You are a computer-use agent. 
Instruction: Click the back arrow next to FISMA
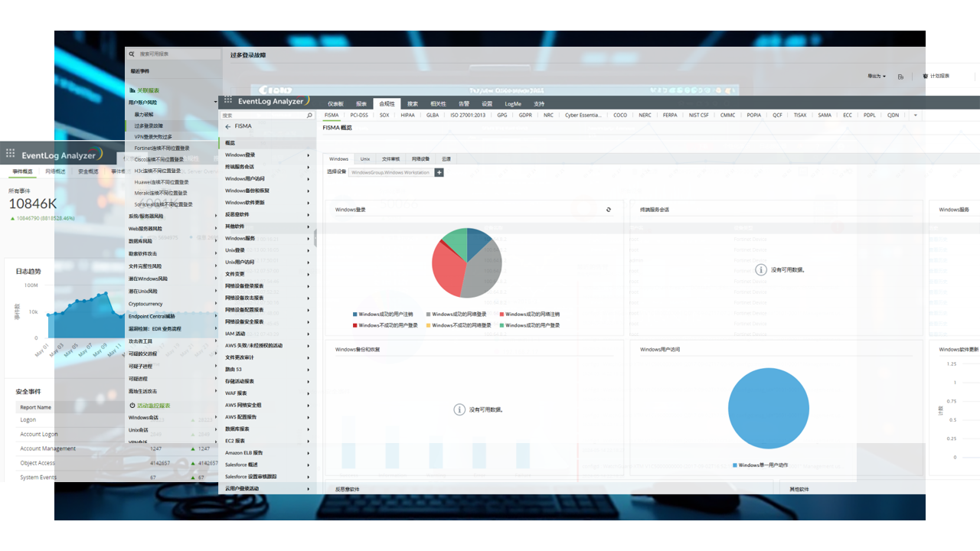pos(227,126)
